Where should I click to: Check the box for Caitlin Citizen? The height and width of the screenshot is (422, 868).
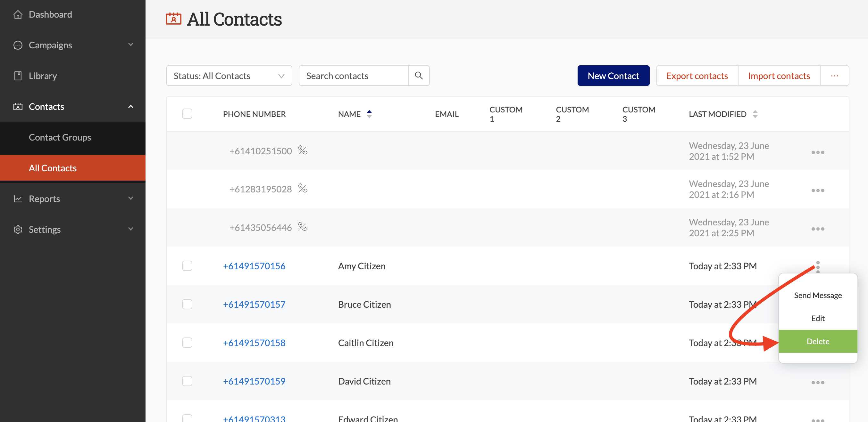pyautogui.click(x=187, y=343)
